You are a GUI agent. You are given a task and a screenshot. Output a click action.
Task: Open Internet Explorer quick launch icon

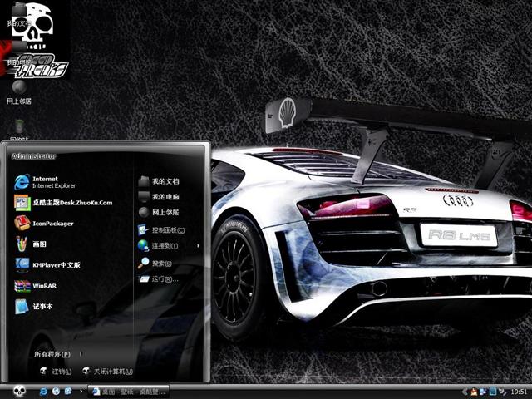(43, 392)
